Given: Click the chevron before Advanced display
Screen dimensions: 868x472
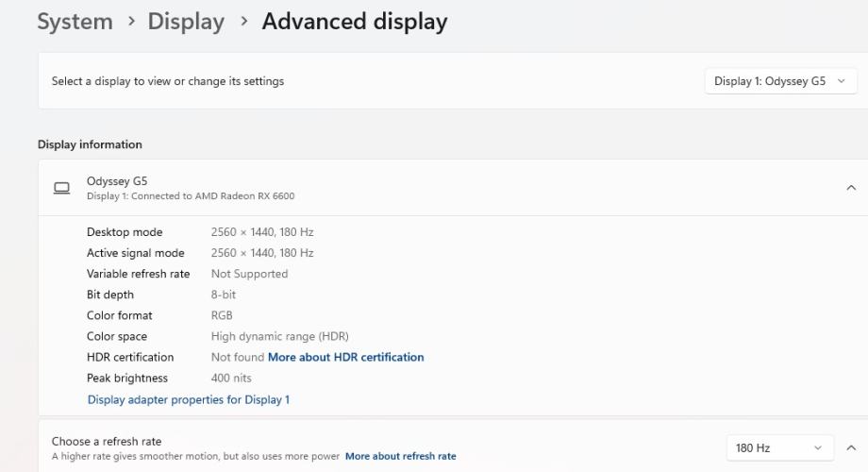Looking at the screenshot, I should 243,21.
